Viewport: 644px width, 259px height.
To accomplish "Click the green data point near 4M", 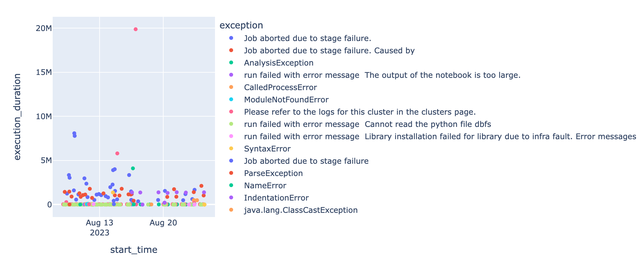I will click(x=133, y=168).
